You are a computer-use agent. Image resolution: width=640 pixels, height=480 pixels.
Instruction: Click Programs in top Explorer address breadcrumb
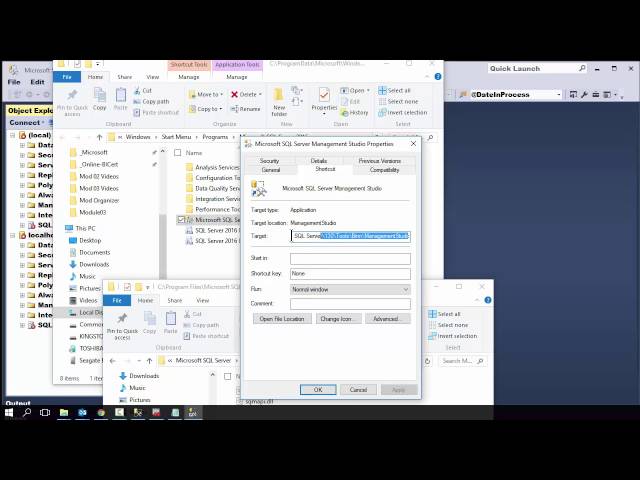click(215, 137)
